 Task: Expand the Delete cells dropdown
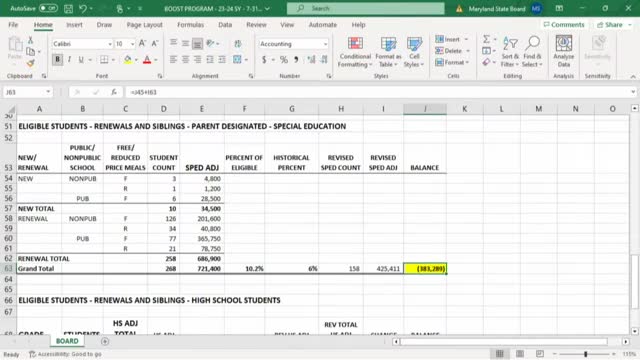tap(468, 51)
